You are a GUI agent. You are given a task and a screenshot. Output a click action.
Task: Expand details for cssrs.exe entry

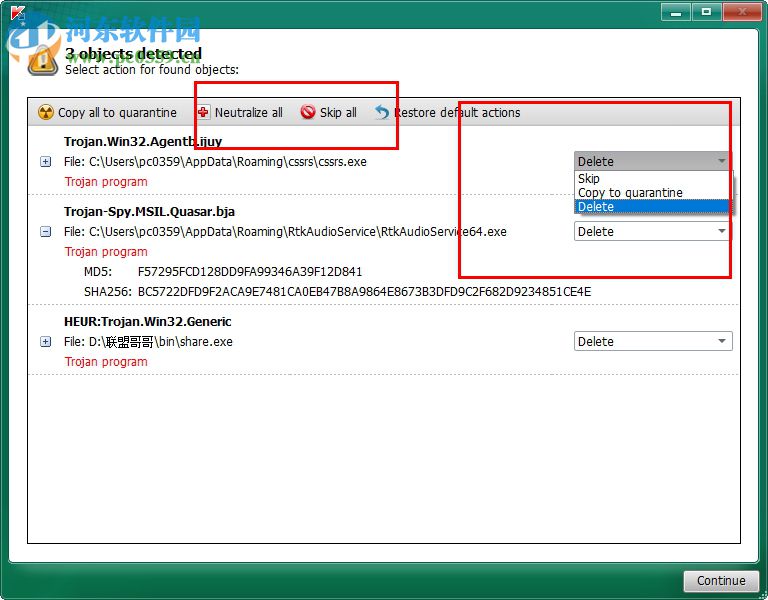[46, 162]
